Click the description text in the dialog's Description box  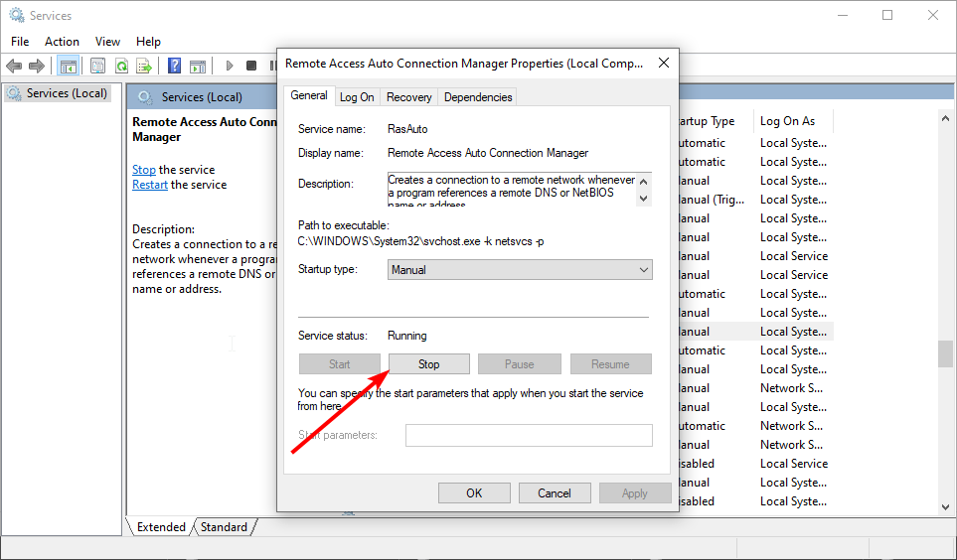coord(512,191)
